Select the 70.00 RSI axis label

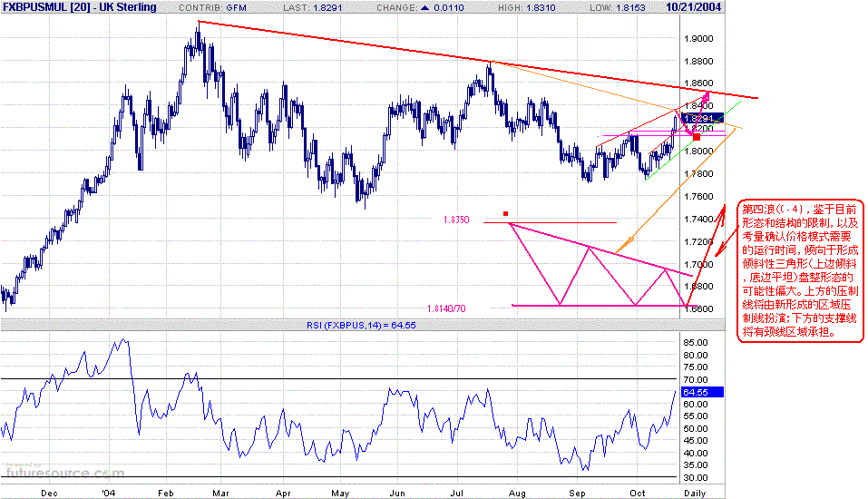(x=696, y=380)
